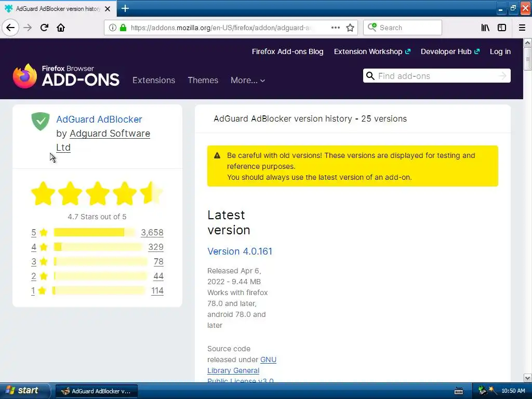Screen dimensions: 532x399
Task: Click the 329 four-star reviews count
Action: [156, 247]
